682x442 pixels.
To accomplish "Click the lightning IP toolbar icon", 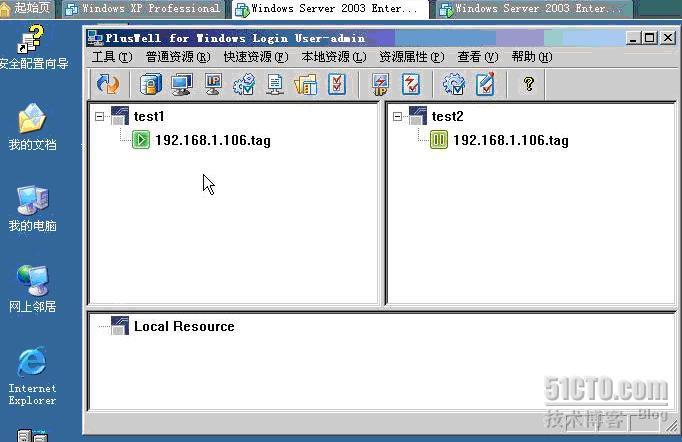I will click(380, 84).
